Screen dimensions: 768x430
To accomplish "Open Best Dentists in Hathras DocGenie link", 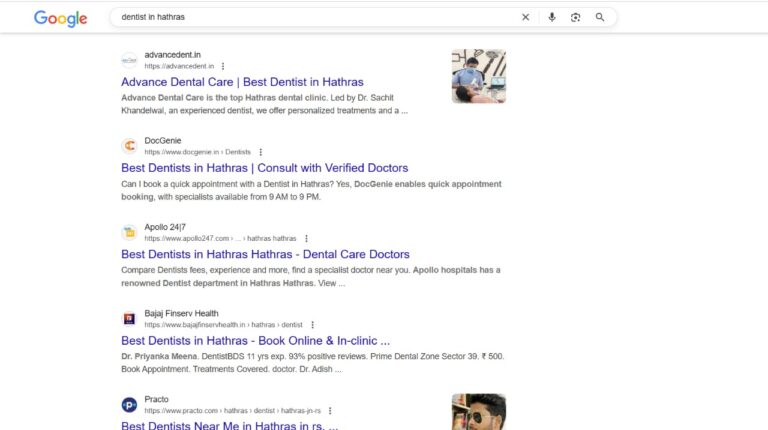I will 264,168.
